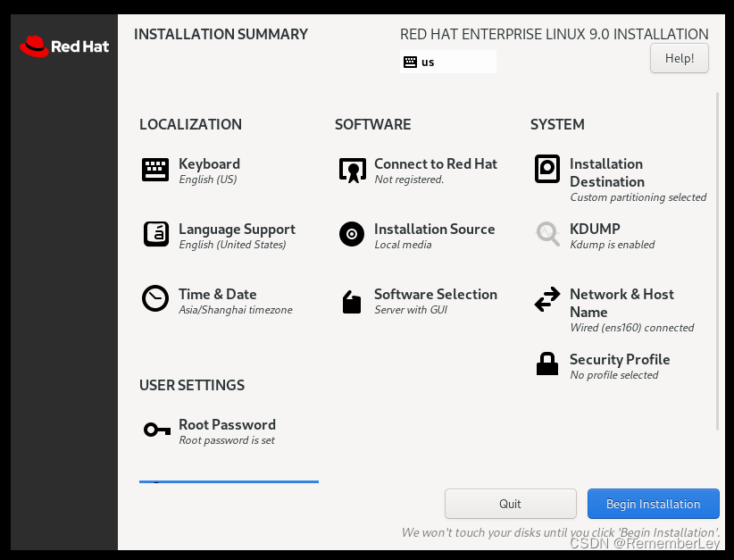Open KDUMP configuration
The height and width of the screenshot is (560, 734).
click(595, 229)
